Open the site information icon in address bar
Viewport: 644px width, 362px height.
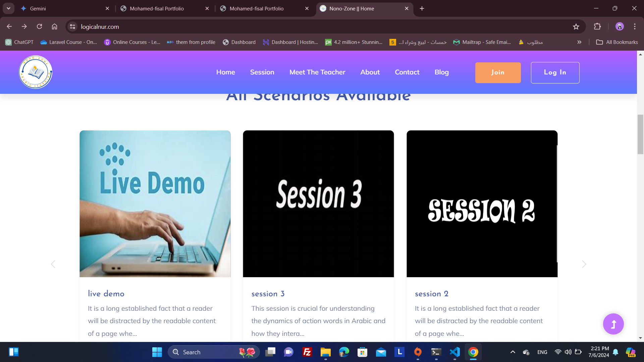click(x=72, y=26)
